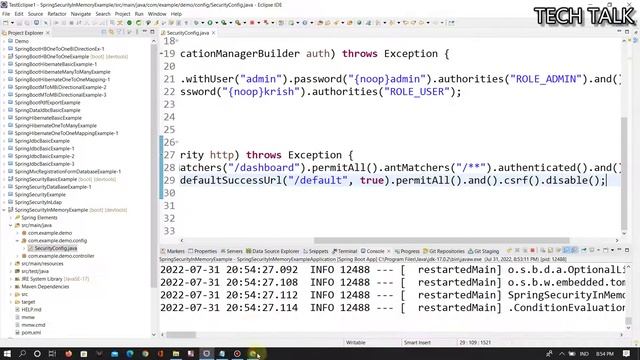The height and width of the screenshot is (360, 640).
Task: Open the File menu
Action: pos(6,14)
